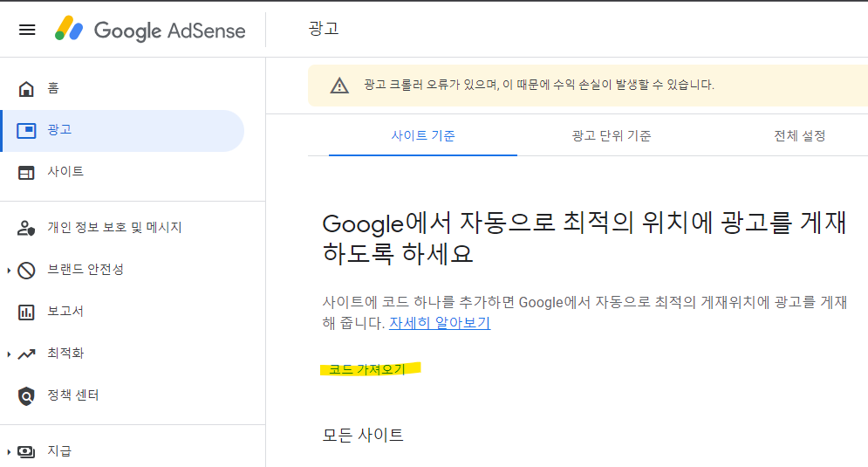Select 광고 in the sidebar

(x=123, y=131)
